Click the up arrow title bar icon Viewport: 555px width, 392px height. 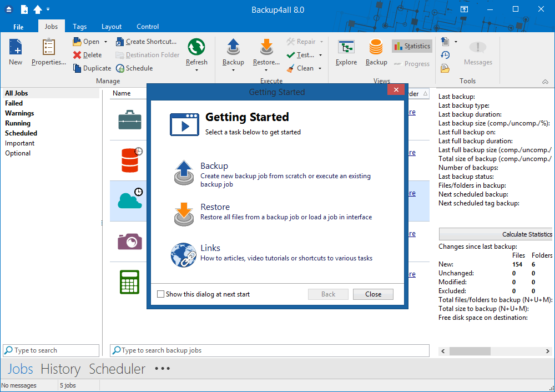38,9
